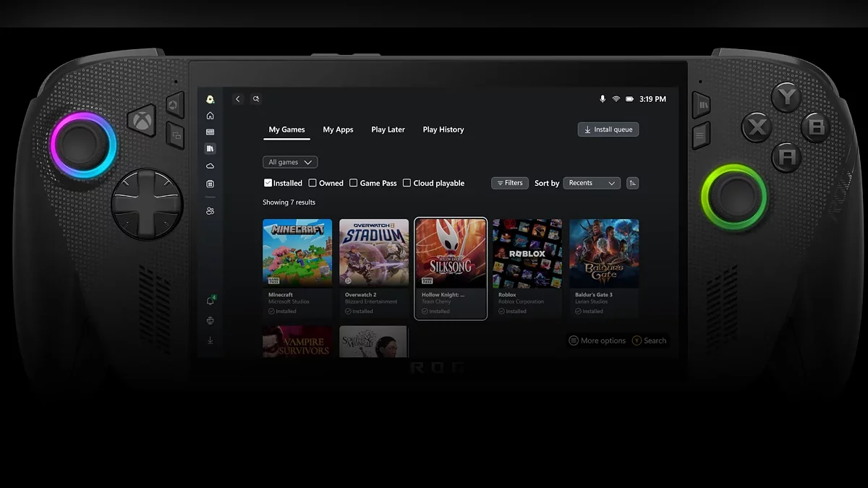Screen dimensions: 868x488
Task: Click the 'Sort by' label
Action: point(547,184)
